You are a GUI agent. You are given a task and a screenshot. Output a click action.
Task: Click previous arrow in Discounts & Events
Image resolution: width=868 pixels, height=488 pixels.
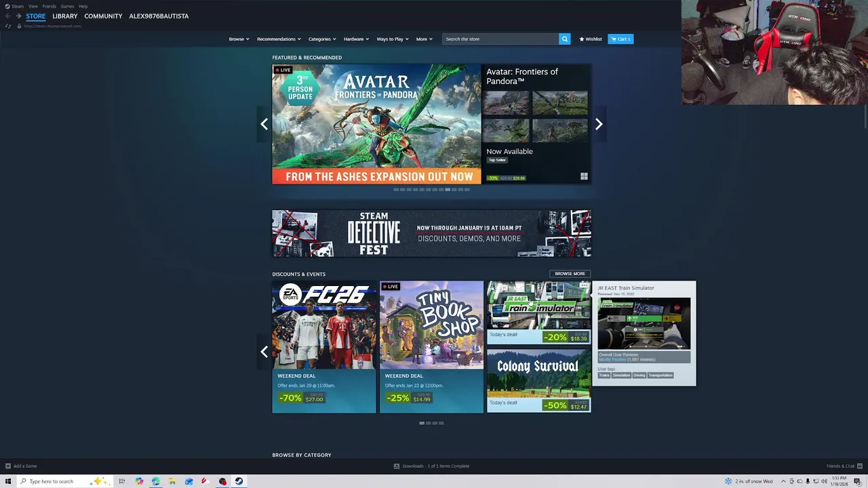264,352
